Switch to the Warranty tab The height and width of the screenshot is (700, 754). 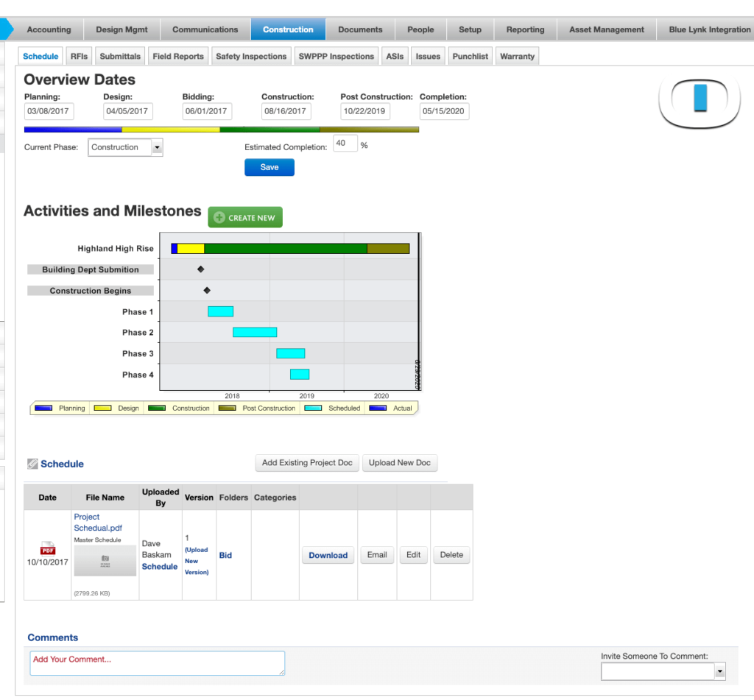pos(518,56)
